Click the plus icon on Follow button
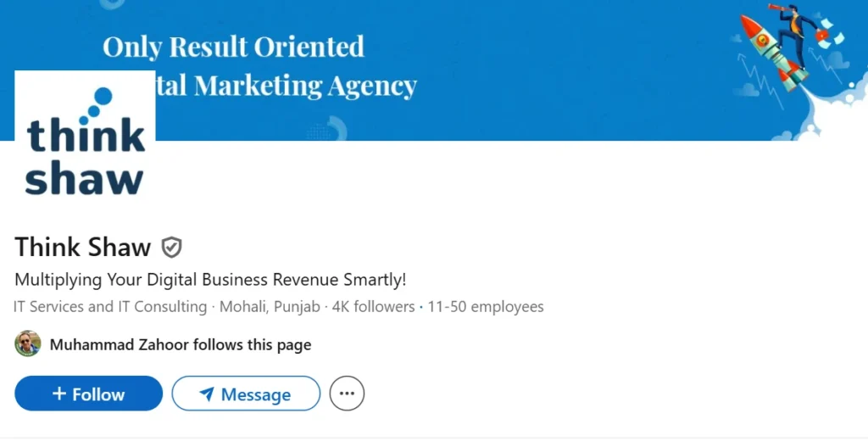Screen dimensions: 868x441 tap(59, 394)
